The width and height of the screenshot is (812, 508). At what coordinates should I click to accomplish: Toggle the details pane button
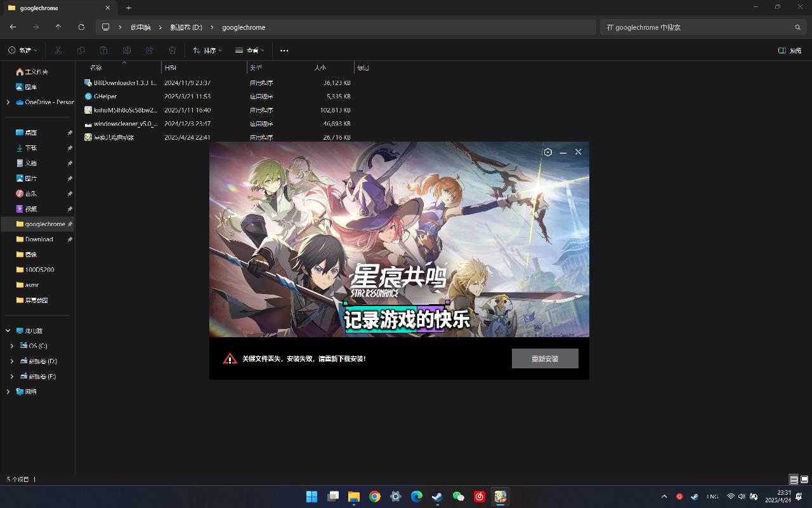point(790,50)
